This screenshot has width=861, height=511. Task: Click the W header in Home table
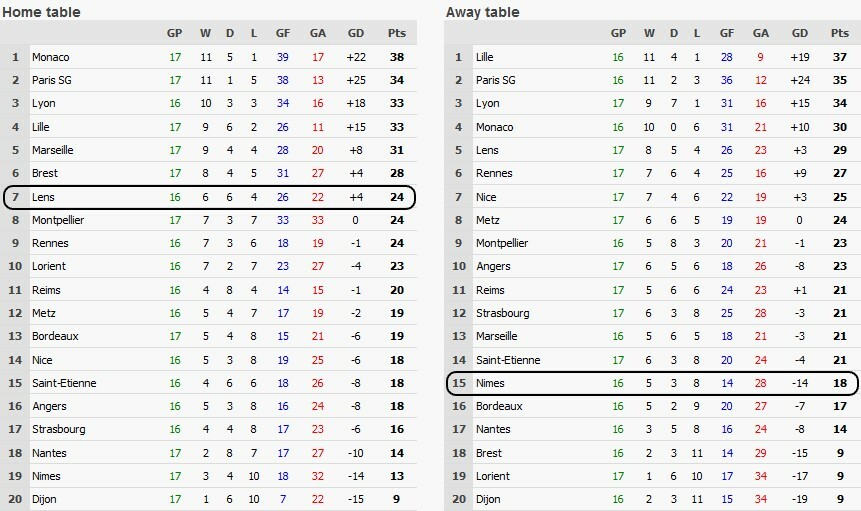tap(205, 33)
